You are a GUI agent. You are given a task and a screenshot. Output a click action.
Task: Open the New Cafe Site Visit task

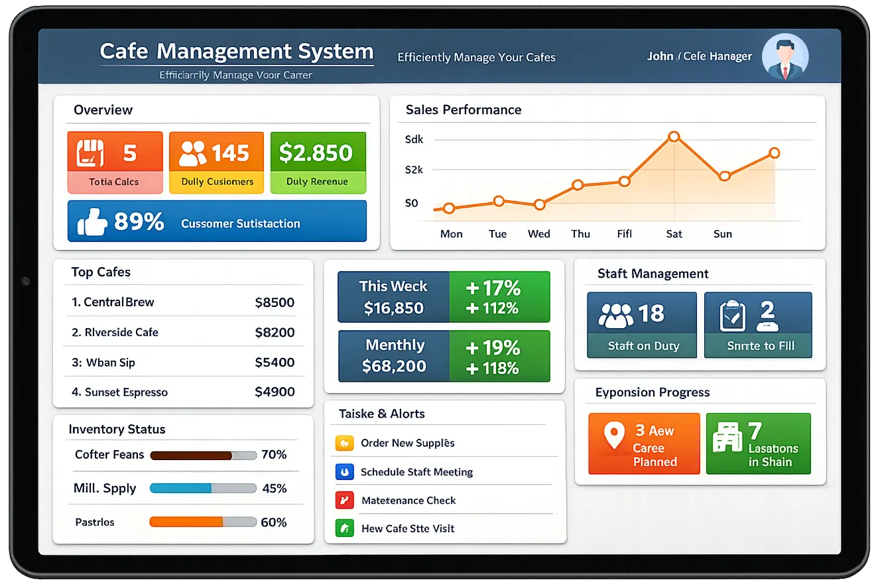(443, 528)
